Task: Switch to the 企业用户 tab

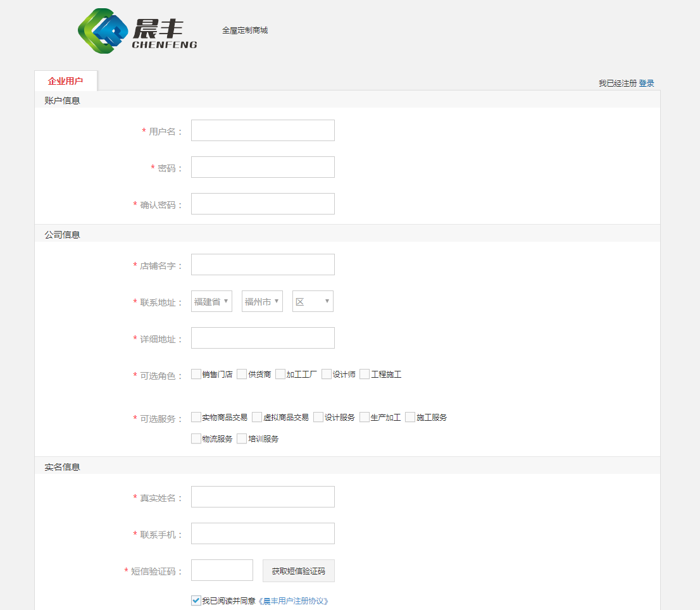Action: 66,80
